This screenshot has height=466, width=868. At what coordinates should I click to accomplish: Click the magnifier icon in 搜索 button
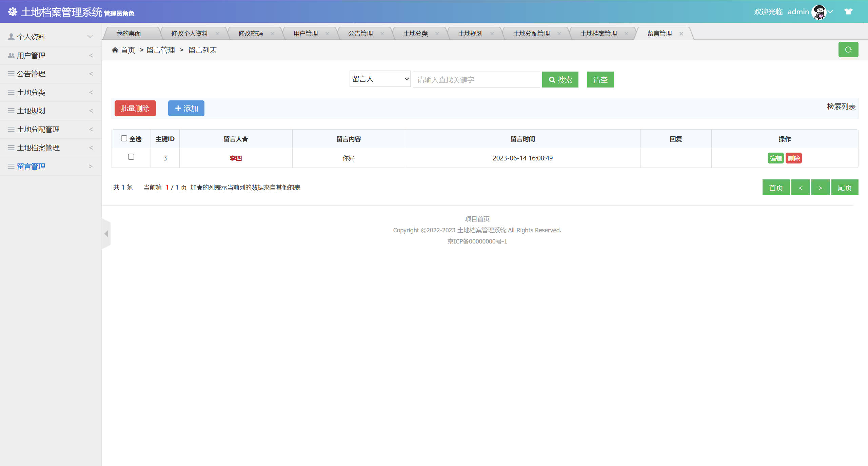[552, 79]
